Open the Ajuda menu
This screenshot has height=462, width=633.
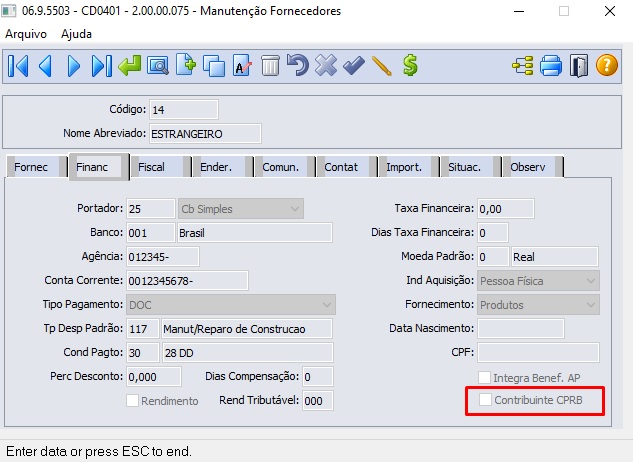click(x=76, y=34)
